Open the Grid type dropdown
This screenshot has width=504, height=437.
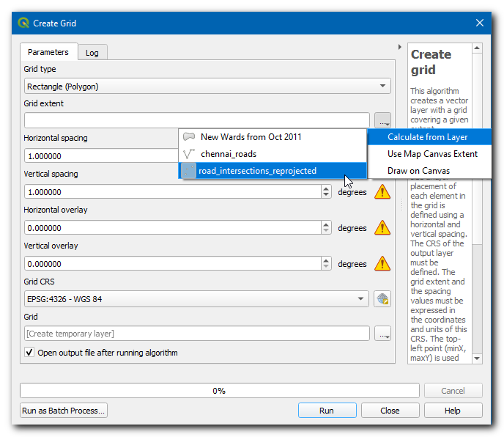coord(207,87)
